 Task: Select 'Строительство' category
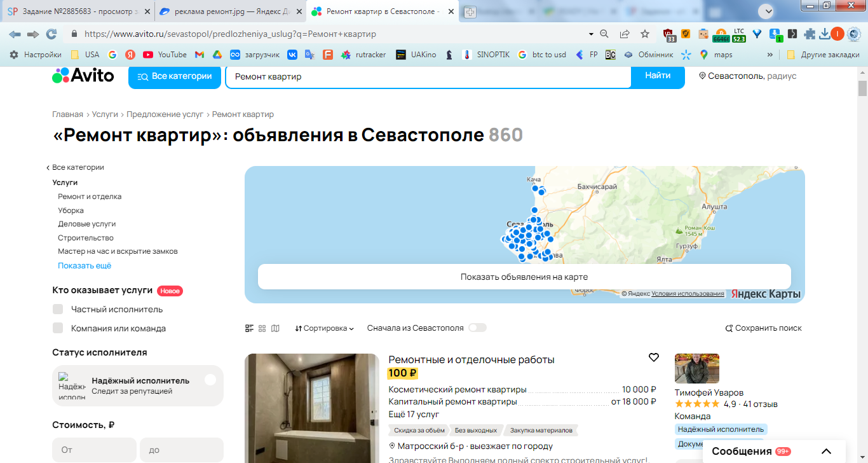coord(86,238)
